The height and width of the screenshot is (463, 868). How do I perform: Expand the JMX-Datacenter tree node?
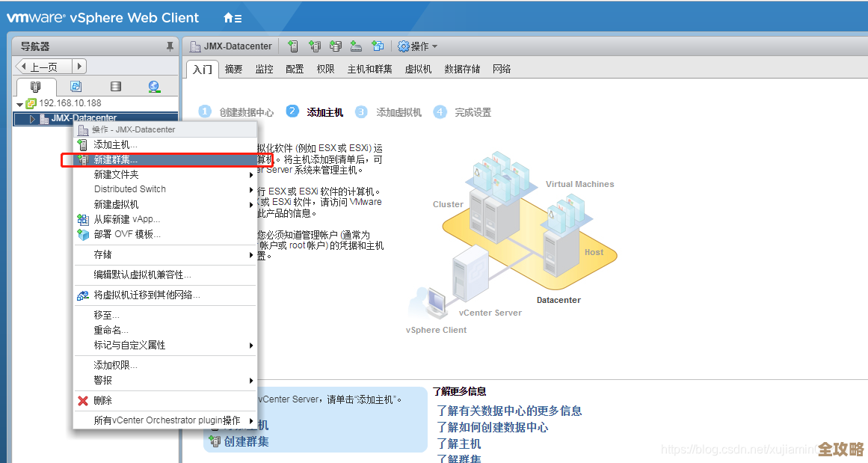point(32,118)
